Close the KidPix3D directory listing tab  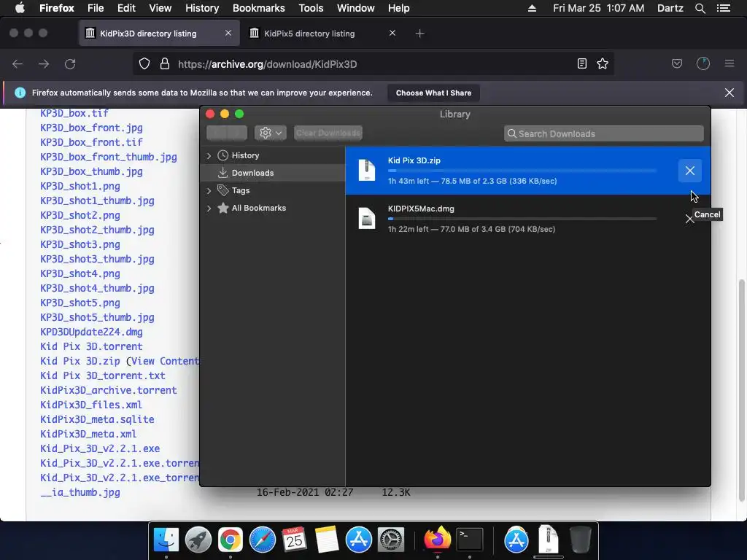[x=228, y=33]
